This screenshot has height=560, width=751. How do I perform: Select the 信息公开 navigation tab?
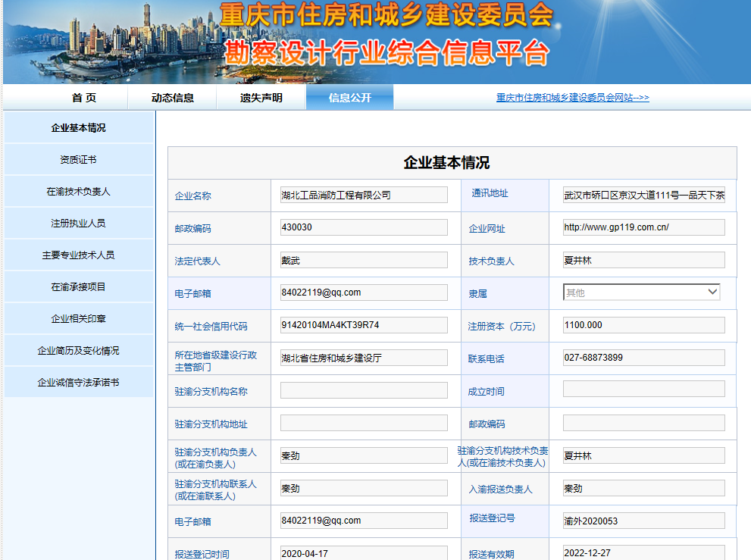tap(349, 98)
